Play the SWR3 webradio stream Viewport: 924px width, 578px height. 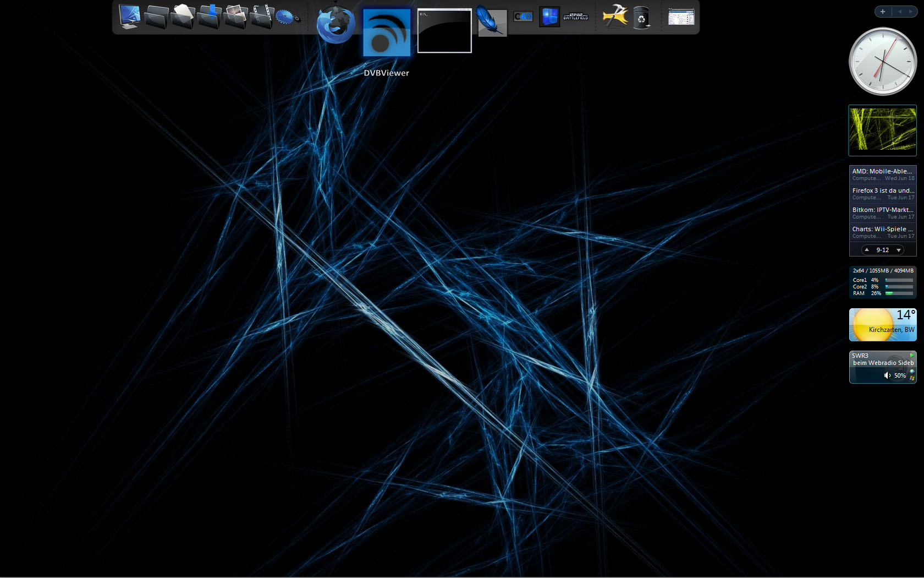(x=911, y=355)
